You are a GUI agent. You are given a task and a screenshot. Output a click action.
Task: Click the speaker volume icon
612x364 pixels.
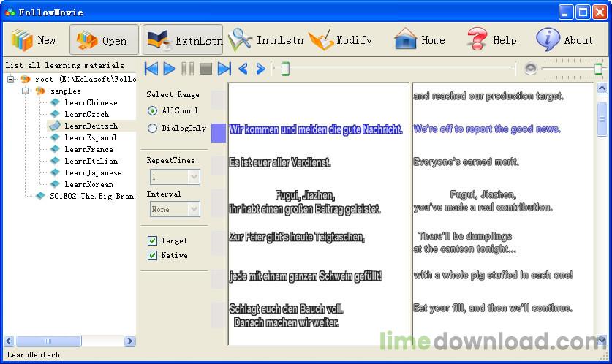click(x=531, y=69)
